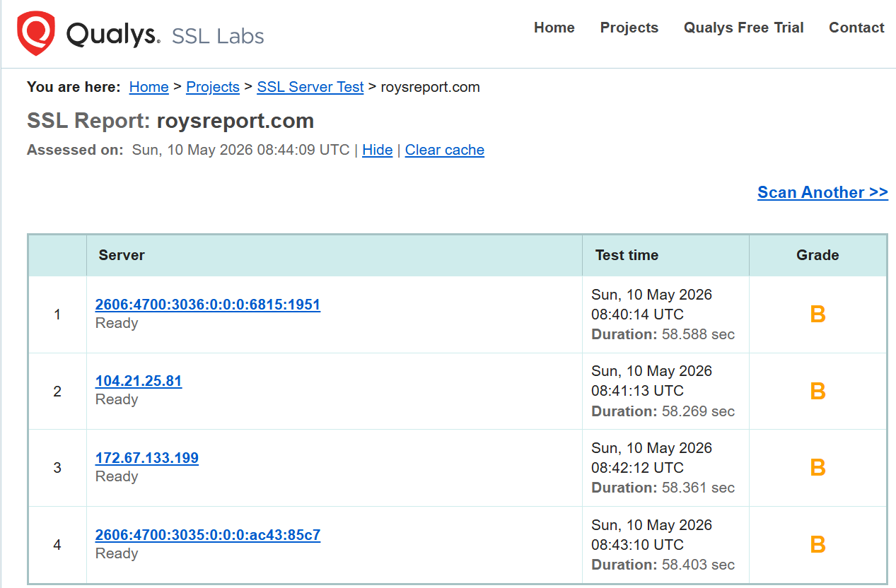Open server 2606:4700:3036:0:0:0:6815:1951 report

208,305
